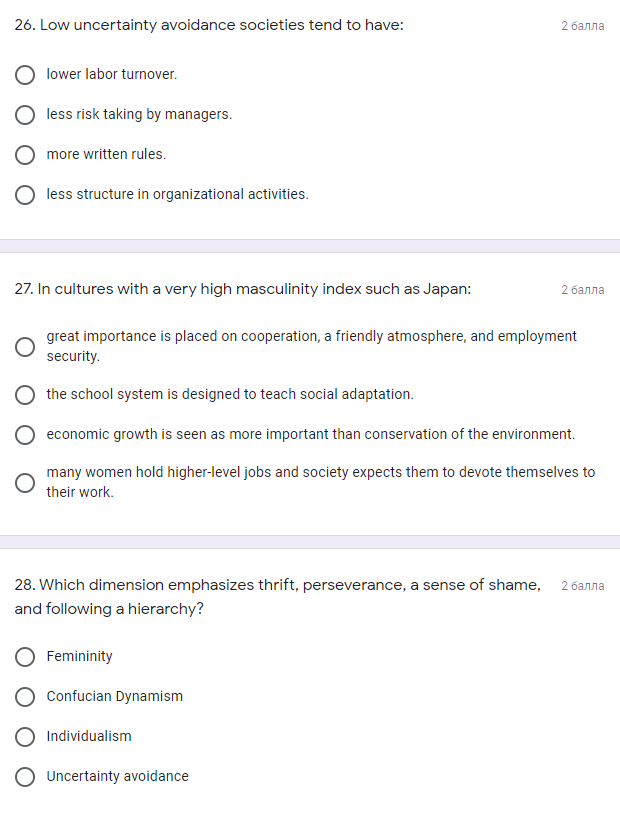Pick the answer about cooperation and employment security
Screen dimensions: 620x819
25,346
